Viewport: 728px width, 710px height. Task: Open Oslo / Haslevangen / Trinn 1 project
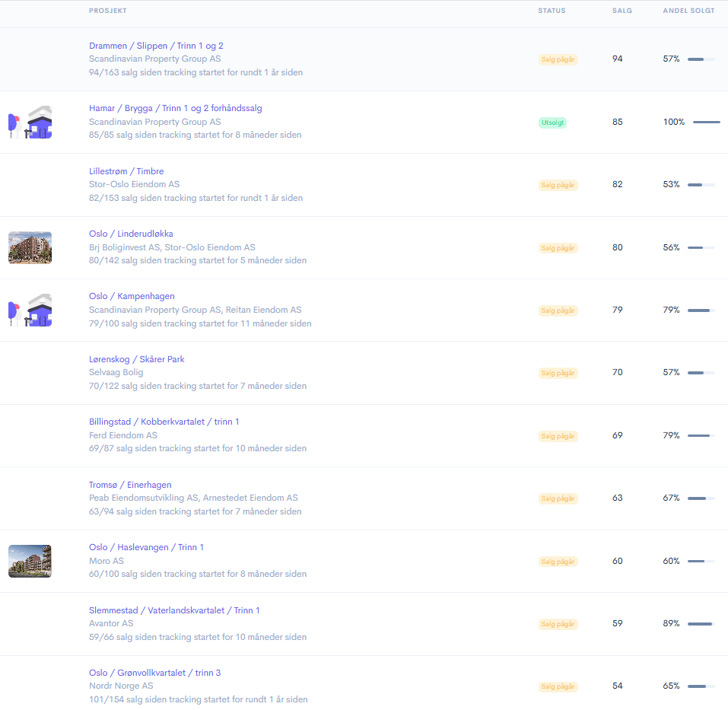click(146, 547)
